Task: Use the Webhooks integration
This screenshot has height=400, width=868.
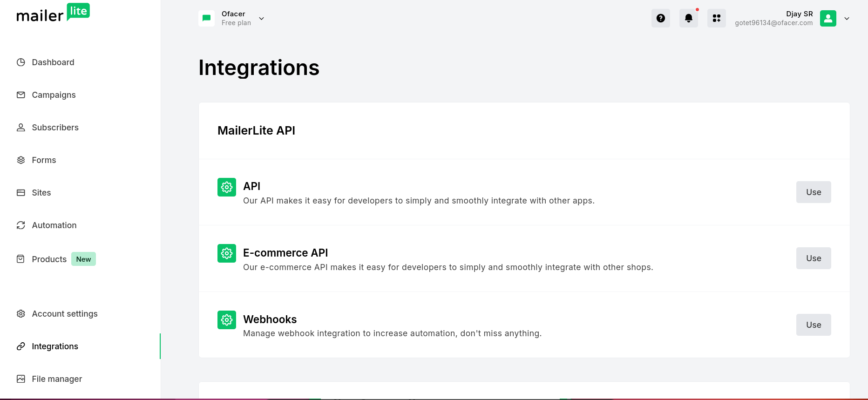Action: (814, 325)
